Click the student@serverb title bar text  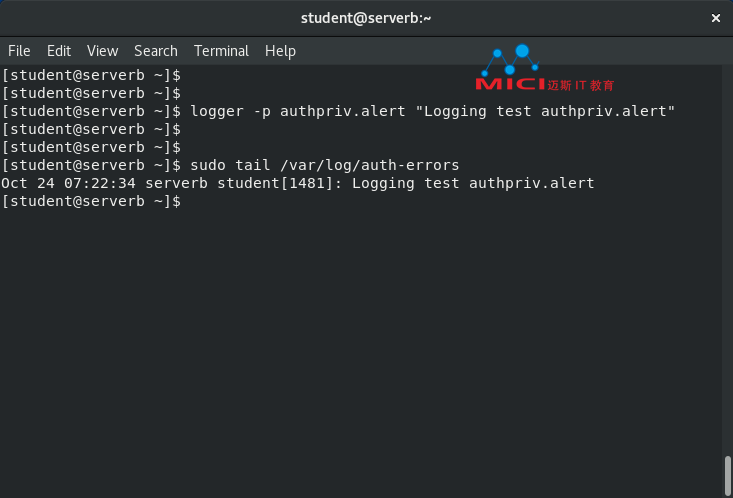(x=366, y=18)
